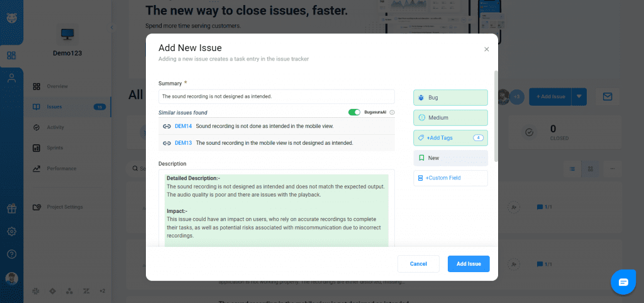Collapse the sidebar with chevron arrow
This screenshot has width=644, height=303.
(111, 27)
